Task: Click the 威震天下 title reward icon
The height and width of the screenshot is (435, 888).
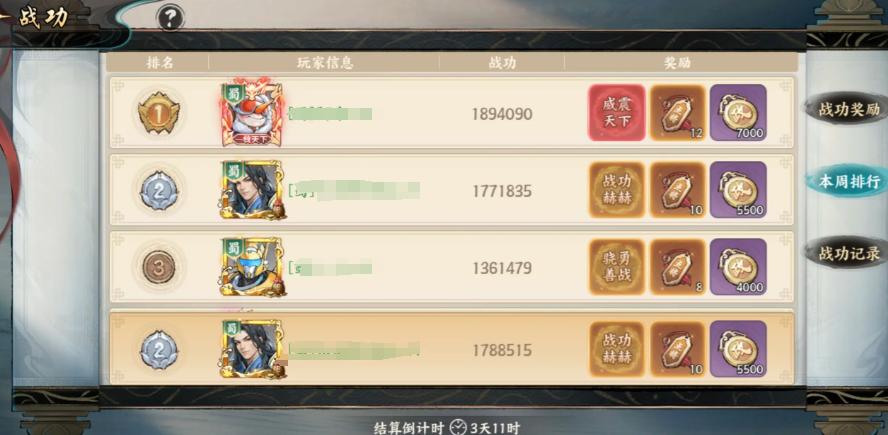Action: point(616,113)
